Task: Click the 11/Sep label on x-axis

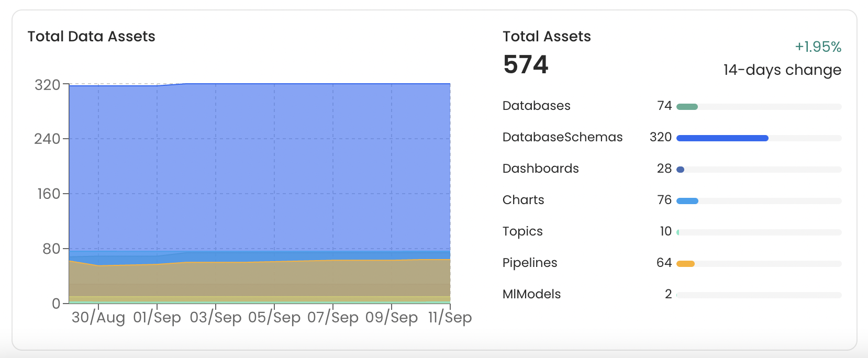Action: click(x=450, y=318)
